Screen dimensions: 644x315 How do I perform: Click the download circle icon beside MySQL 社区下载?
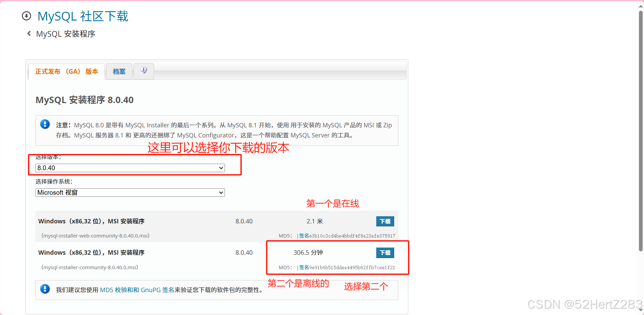(26, 16)
